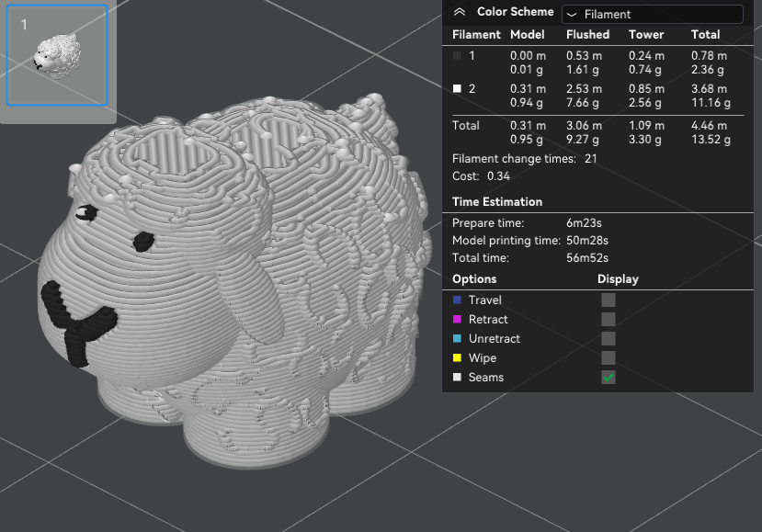Click the prepare time value 6m23s
The width and height of the screenshot is (762, 532).
(584, 223)
